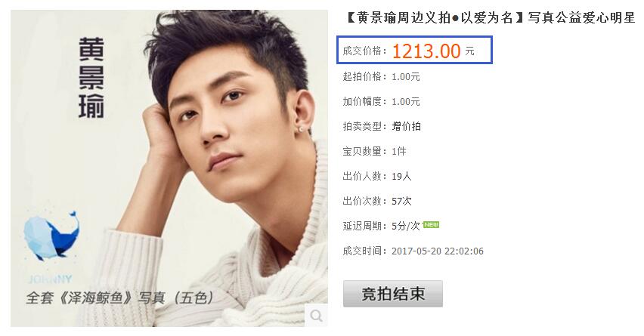Click the green NEW badge icon

(x=432, y=224)
